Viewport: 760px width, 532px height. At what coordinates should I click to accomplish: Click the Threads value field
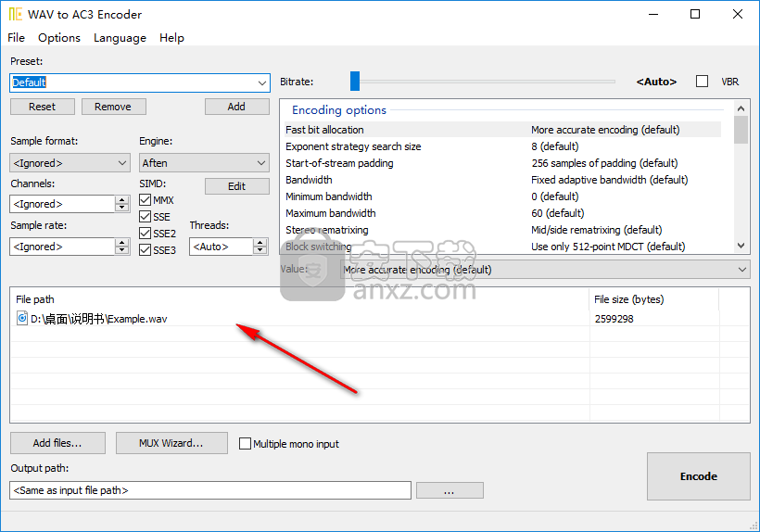tap(221, 247)
